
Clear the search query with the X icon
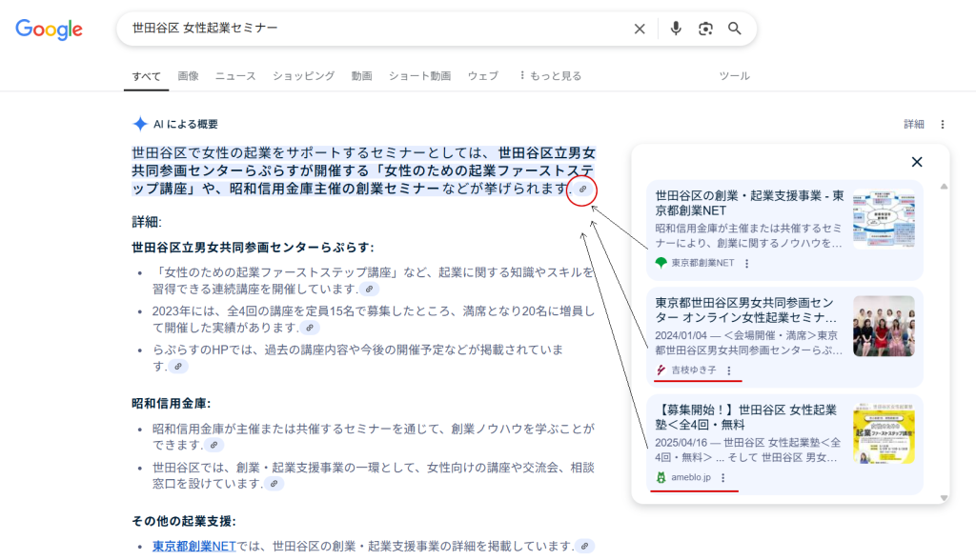640,29
